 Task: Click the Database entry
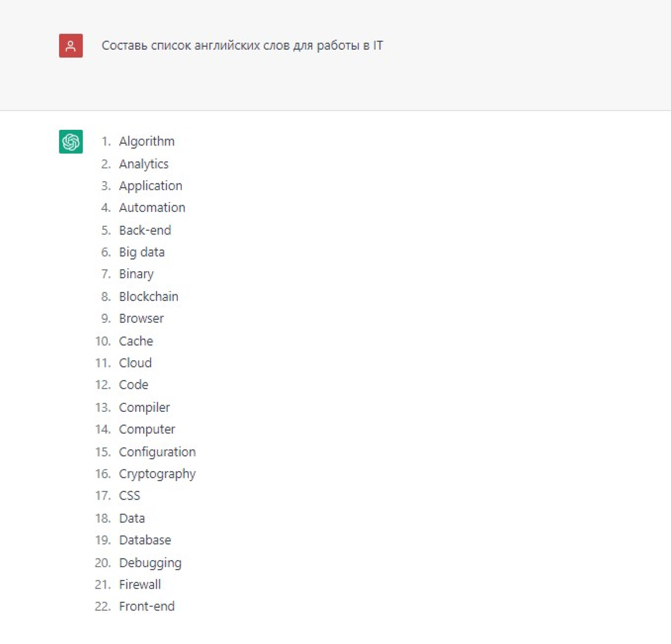[x=145, y=540]
